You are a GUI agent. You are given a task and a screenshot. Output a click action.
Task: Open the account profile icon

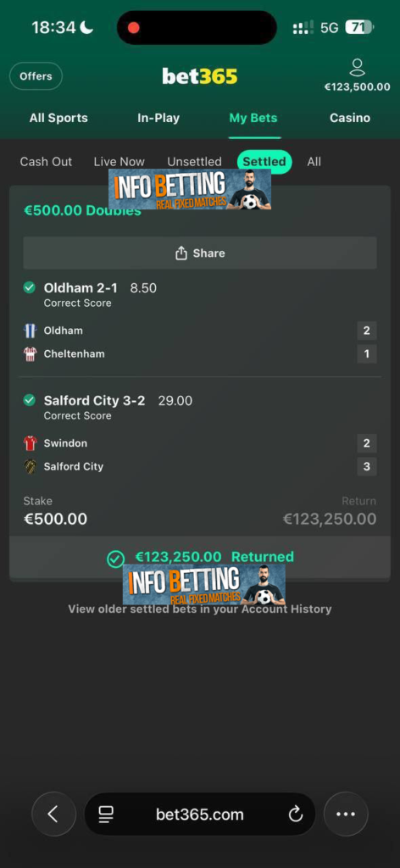(x=357, y=68)
